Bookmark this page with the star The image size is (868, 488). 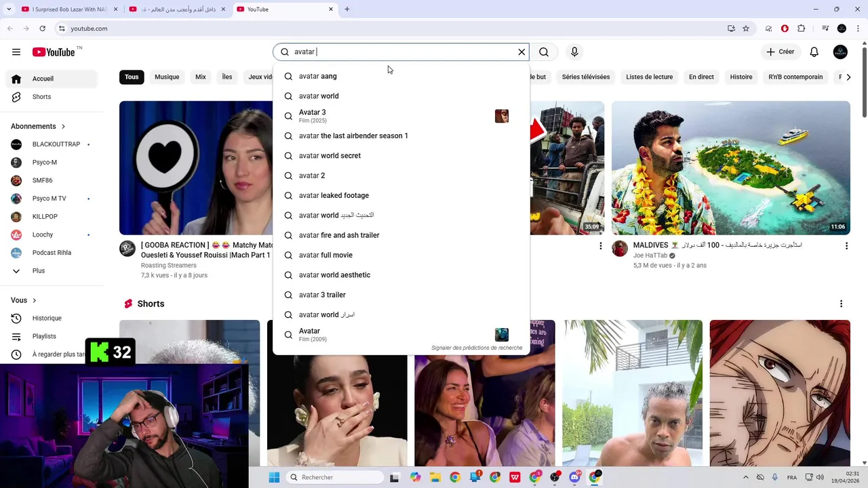(746, 28)
